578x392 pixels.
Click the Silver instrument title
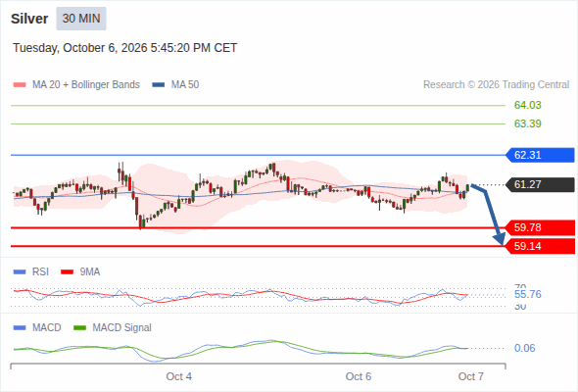(x=29, y=19)
